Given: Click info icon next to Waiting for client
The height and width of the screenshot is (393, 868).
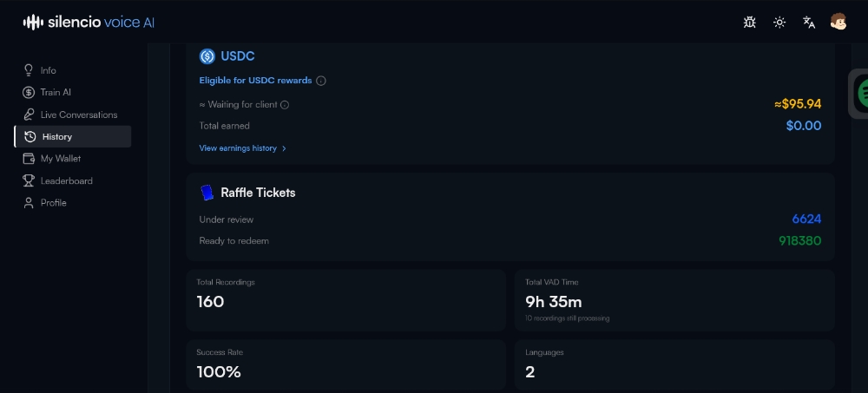Looking at the screenshot, I should [x=285, y=105].
